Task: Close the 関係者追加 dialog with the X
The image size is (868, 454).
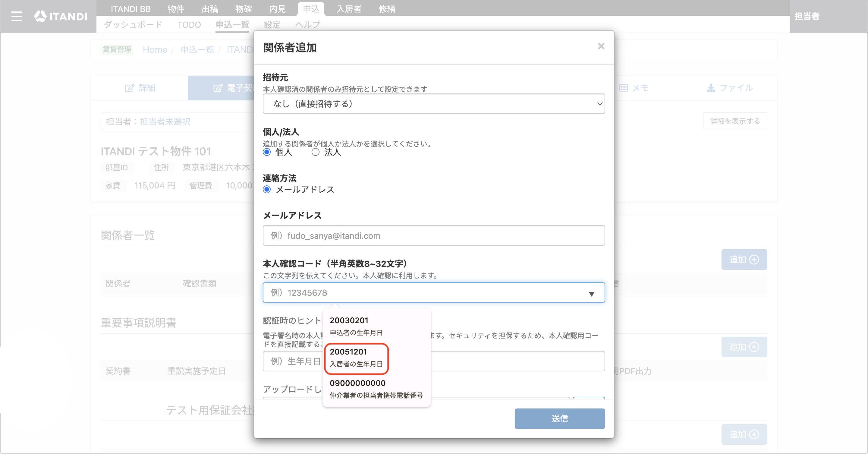Action: 601,46
